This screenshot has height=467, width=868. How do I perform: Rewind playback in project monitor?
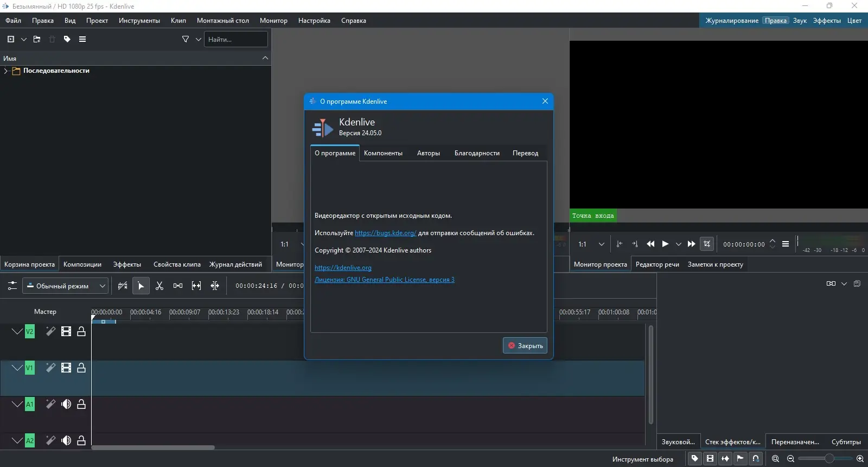tap(650, 244)
